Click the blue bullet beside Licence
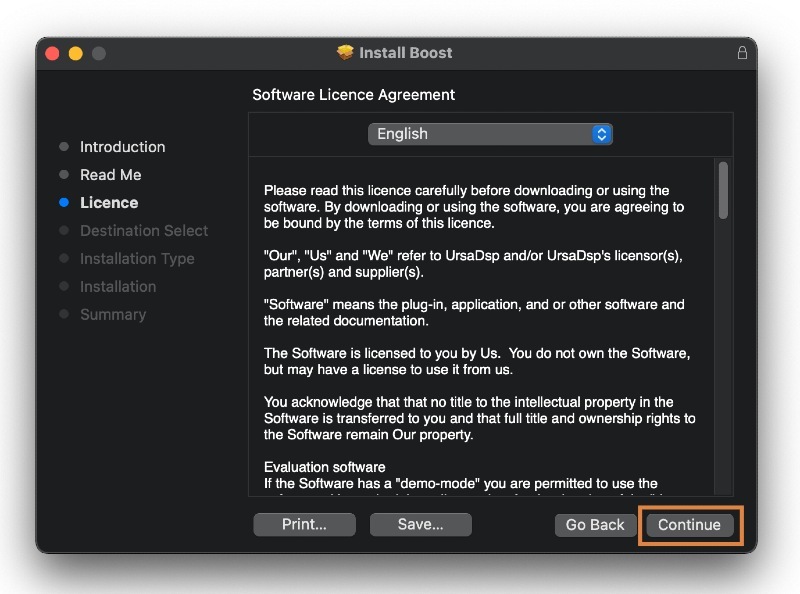This screenshot has width=800, height=594. coord(64,203)
